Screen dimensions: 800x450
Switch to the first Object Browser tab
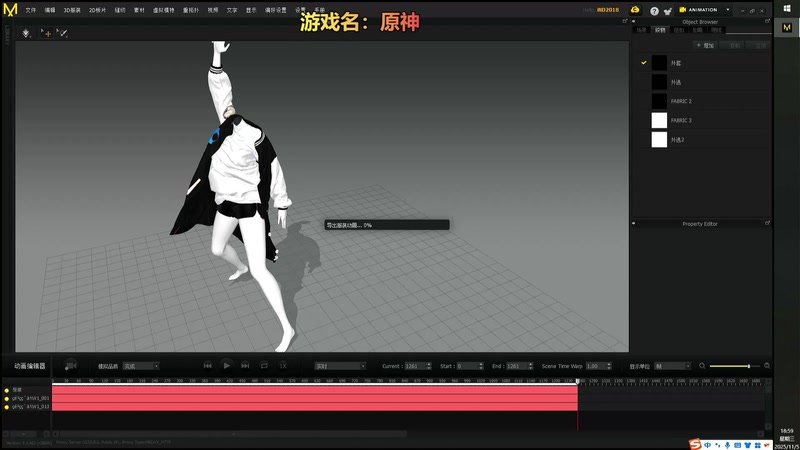[x=641, y=30]
